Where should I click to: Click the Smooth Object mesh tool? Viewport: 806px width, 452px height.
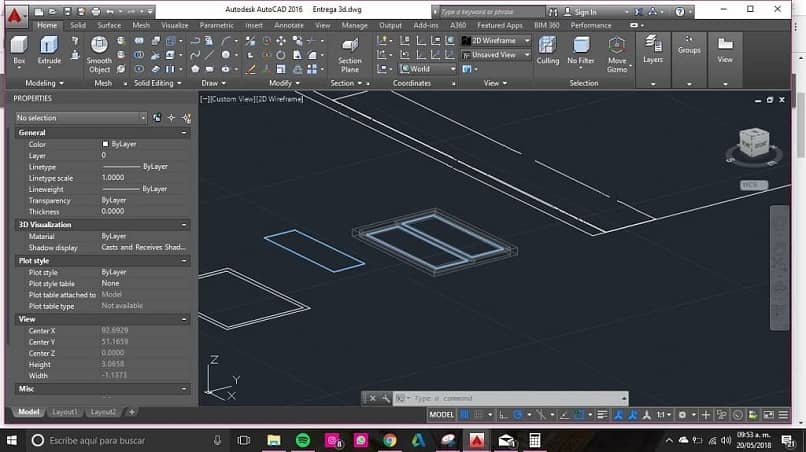[99, 55]
